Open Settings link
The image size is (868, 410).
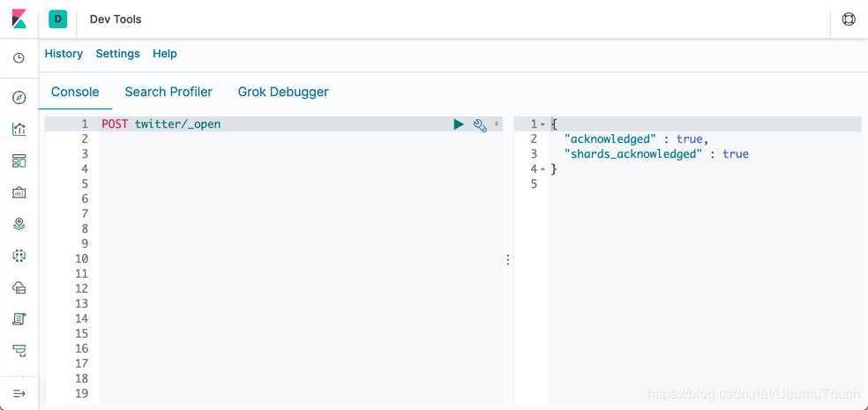pyautogui.click(x=118, y=54)
